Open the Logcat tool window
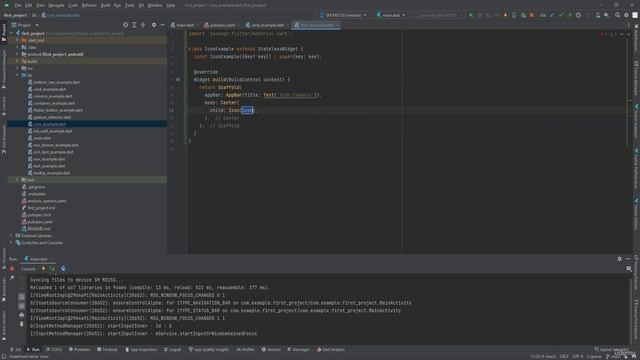Screen dimensions: 640x360 (x=173, y=349)
